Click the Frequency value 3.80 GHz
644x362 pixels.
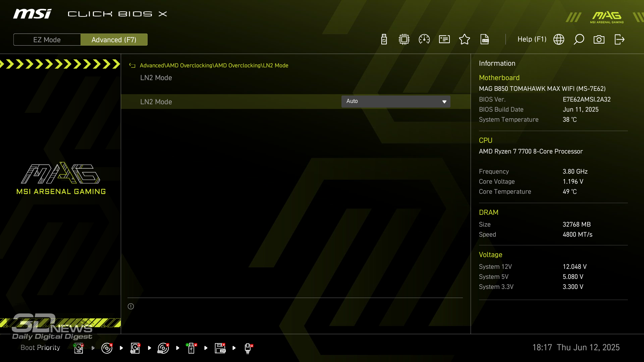click(575, 172)
